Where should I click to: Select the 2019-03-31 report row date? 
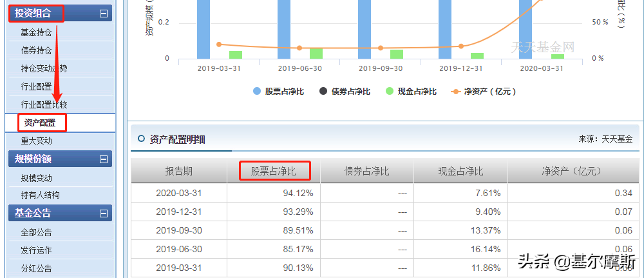point(178,268)
